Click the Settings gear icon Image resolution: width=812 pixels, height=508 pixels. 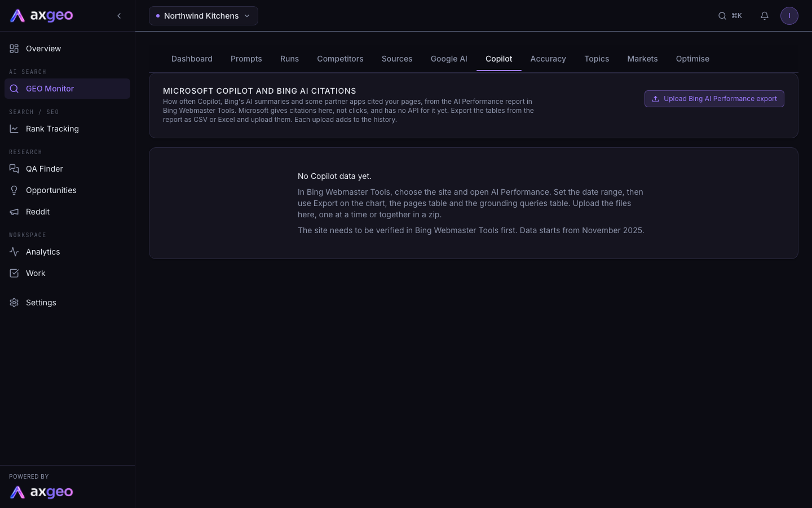[14, 303]
